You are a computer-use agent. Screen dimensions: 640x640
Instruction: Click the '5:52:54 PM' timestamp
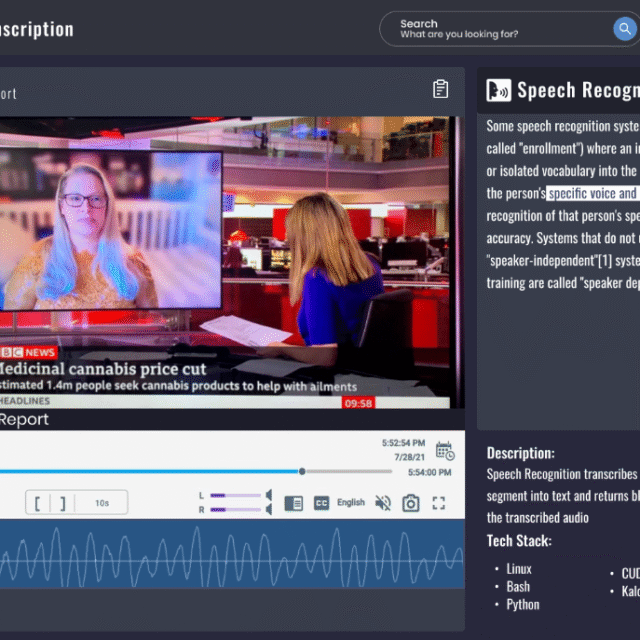click(x=403, y=443)
